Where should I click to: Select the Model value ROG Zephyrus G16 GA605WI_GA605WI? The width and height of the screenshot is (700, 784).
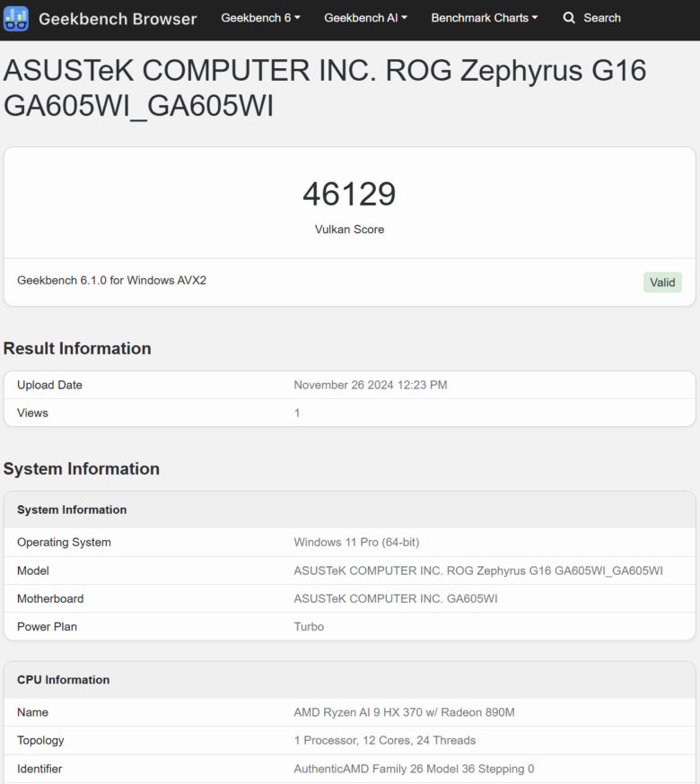click(x=477, y=571)
